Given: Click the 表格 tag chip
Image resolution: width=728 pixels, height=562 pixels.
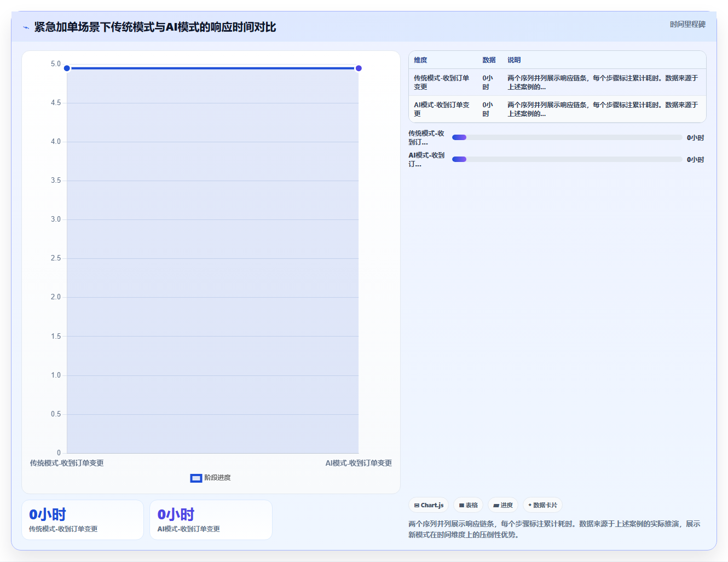Looking at the screenshot, I should 469,505.
